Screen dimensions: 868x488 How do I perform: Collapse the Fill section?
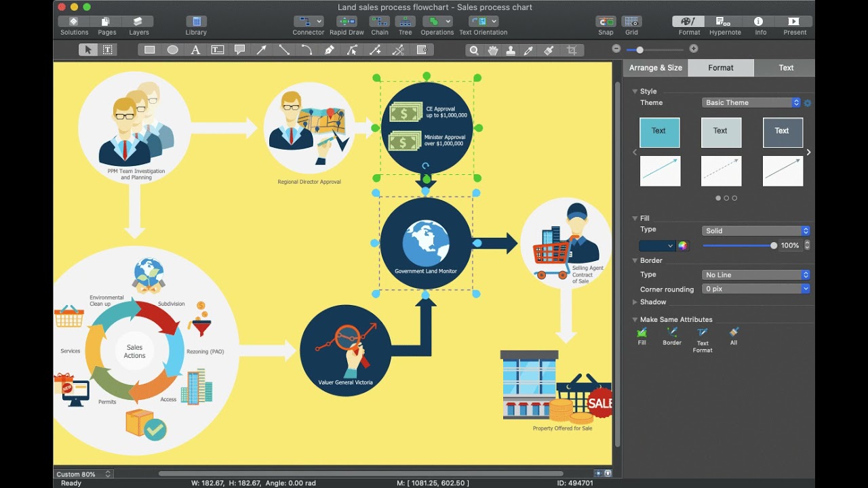(x=635, y=218)
